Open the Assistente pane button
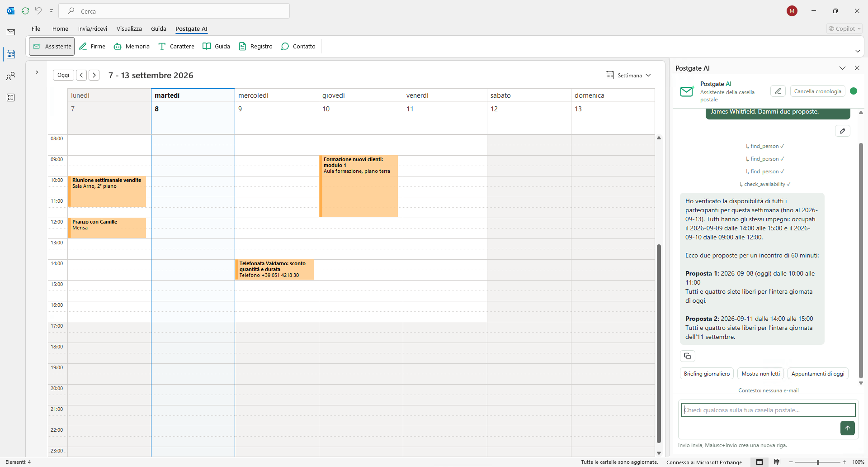Viewport: 868px width, 467px height. coord(52,46)
